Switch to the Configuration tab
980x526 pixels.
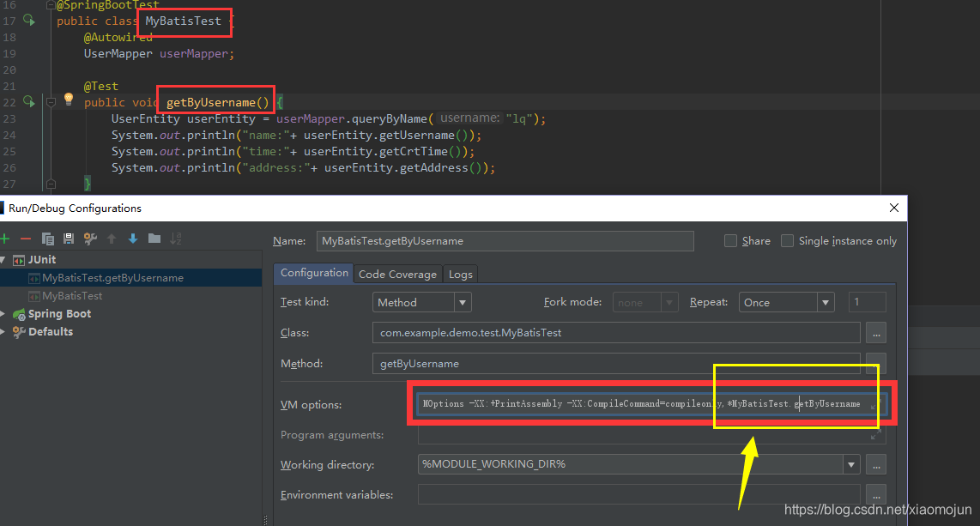point(314,273)
